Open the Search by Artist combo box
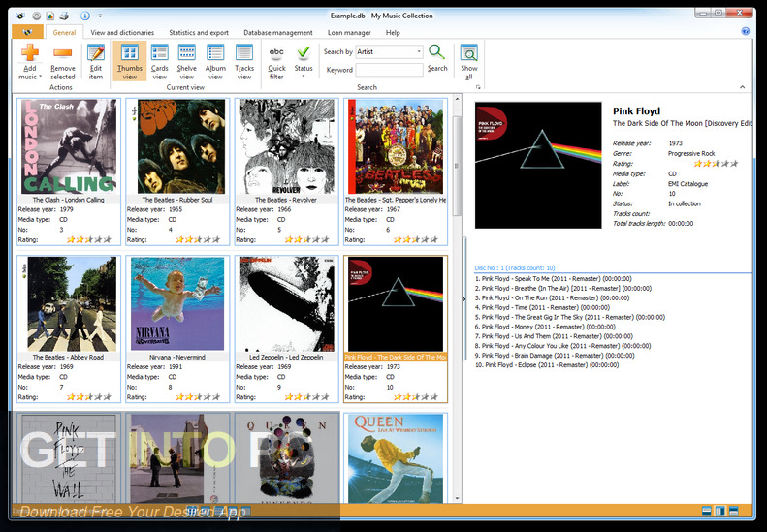This screenshot has height=532, width=767. [x=389, y=51]
